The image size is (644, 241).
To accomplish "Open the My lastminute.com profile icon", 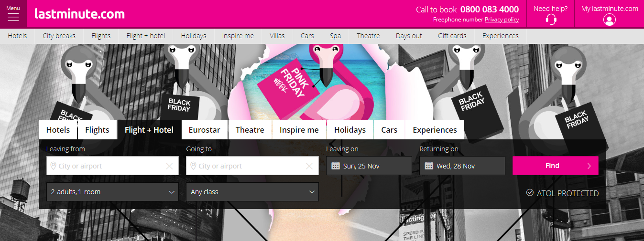I will [610, 20].
